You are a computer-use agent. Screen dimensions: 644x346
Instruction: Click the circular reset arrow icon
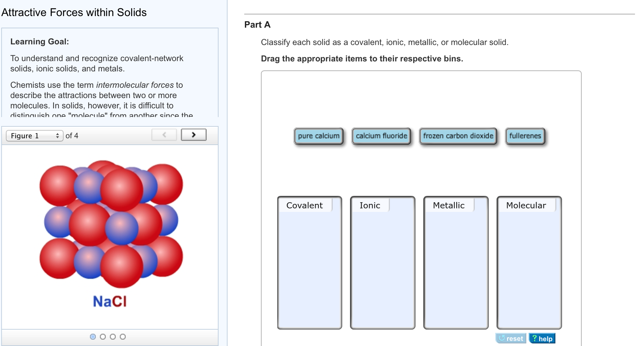(501, 338)
